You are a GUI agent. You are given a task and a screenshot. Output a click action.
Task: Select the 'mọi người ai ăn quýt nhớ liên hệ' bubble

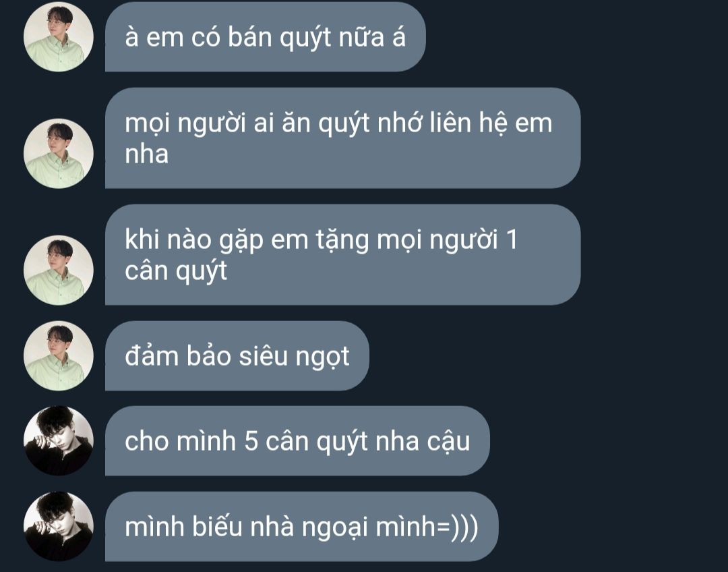[342, 138]
